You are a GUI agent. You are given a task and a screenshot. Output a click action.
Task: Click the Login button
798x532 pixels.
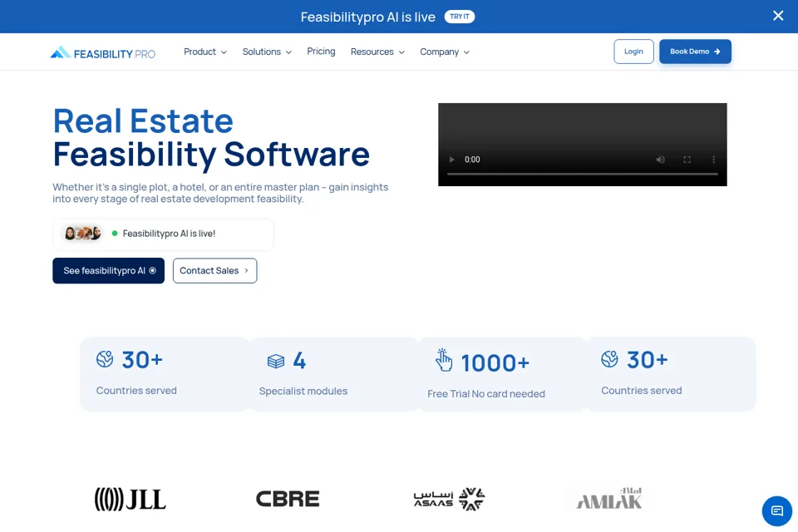(633, 52)
